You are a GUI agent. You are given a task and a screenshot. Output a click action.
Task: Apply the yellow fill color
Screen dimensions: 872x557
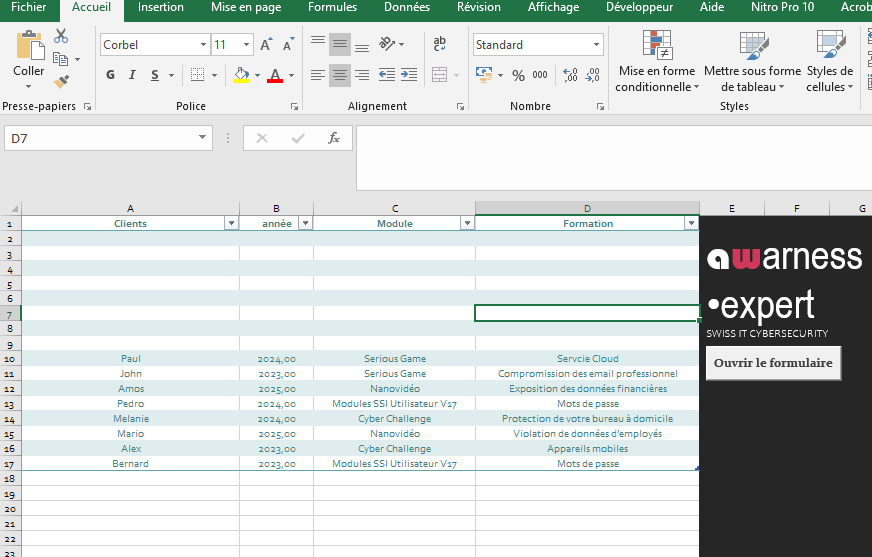[x=240, y=75]
